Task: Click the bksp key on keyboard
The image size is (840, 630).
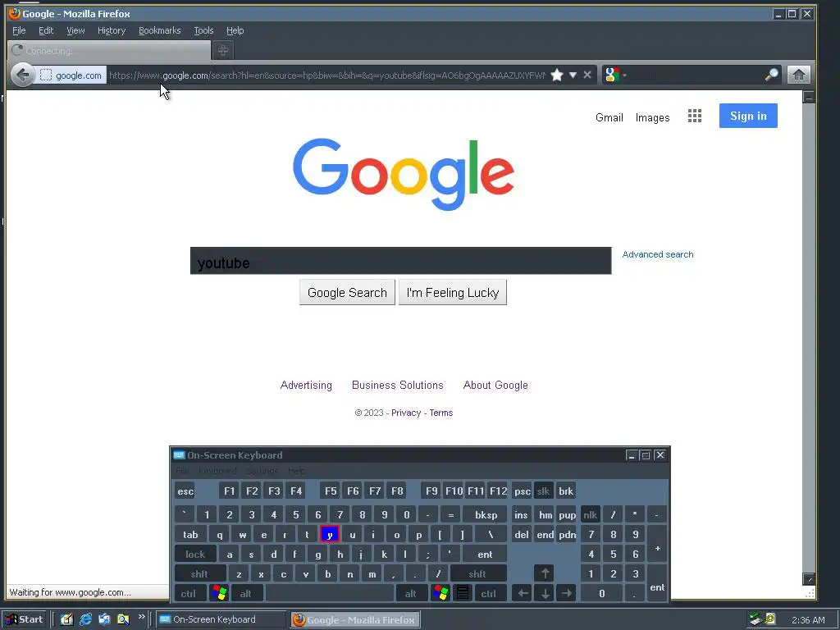Action: (486, 515)
